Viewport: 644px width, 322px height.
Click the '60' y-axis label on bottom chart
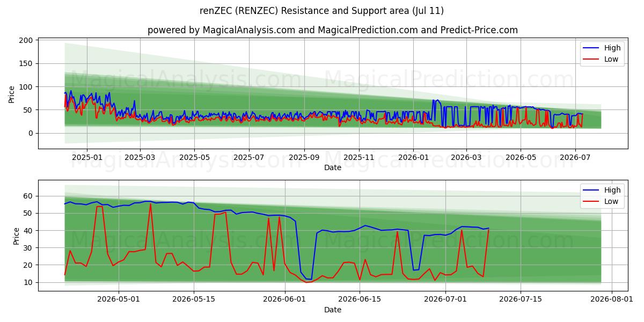(x=29, y=196)
